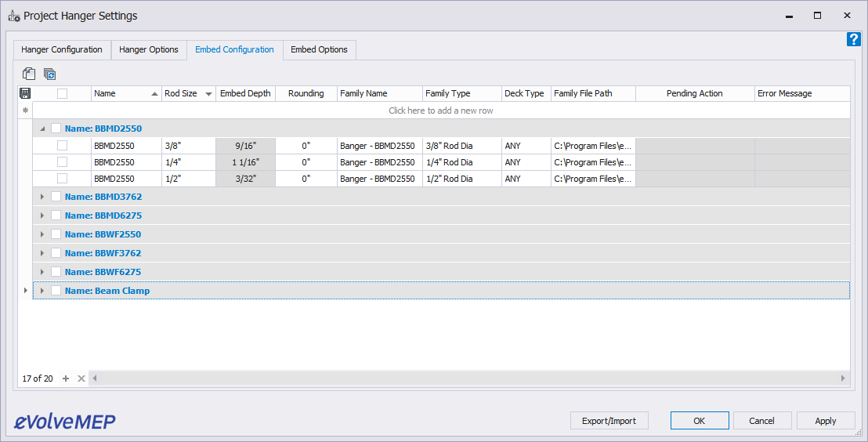Confirm with the OK button
This screenshot has width=868, height=442.
700,421
